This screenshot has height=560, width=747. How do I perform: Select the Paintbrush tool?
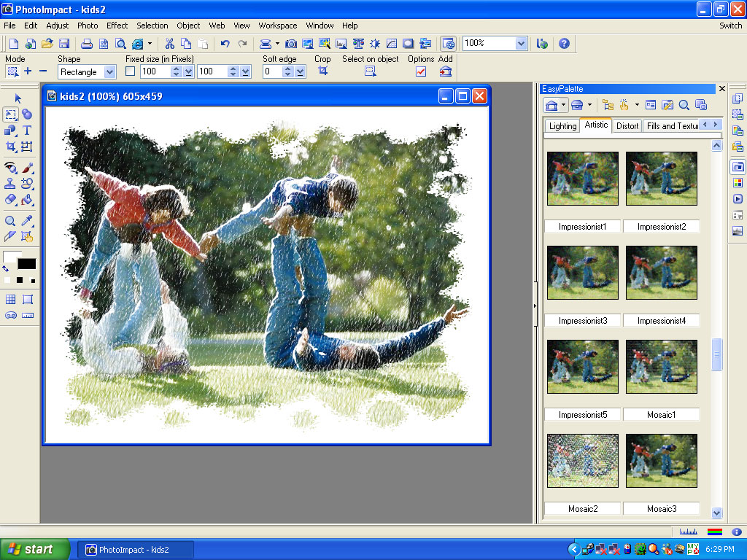pos(27,168)
